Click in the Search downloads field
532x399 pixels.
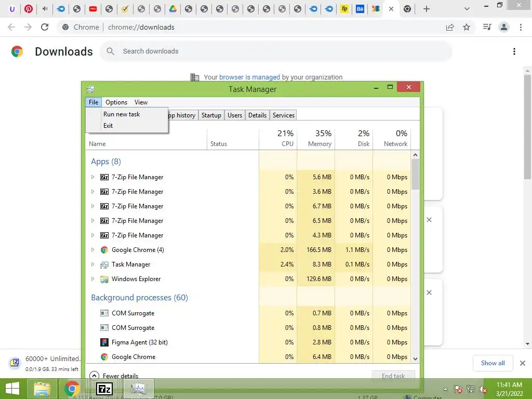click(x=276, y=51)
